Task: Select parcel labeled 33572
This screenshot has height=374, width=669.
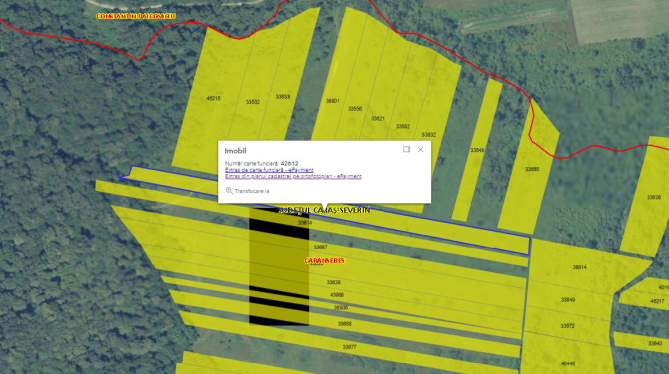Action: click(567, 326)
